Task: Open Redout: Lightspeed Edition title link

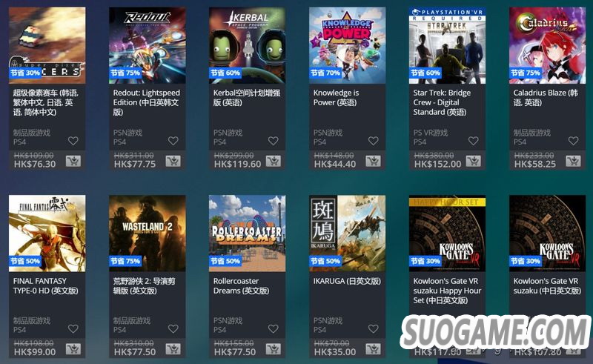Action: click(146, 102)
